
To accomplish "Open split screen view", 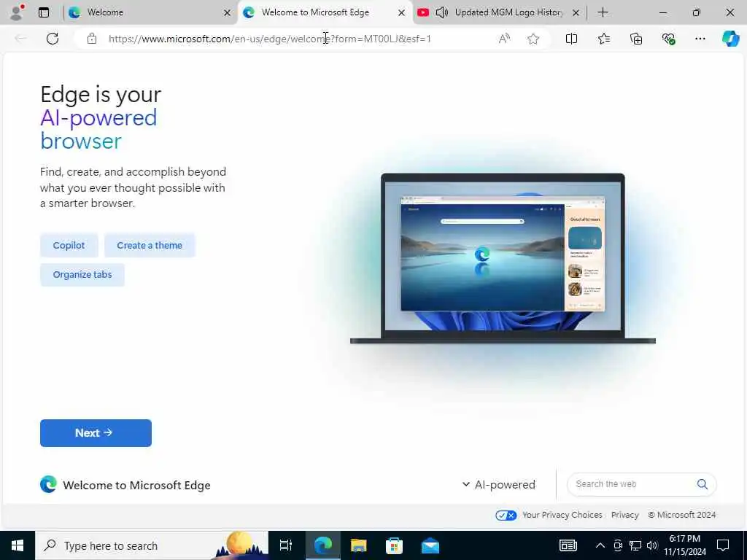I will [571, 39].
